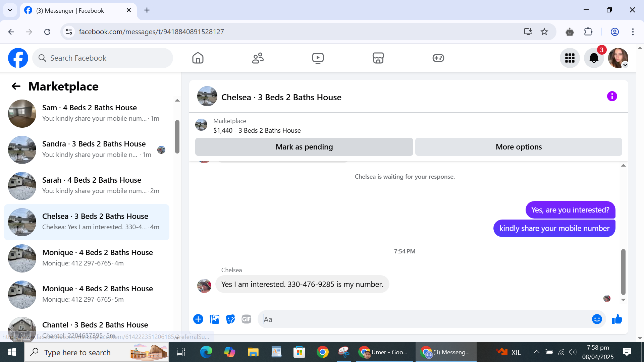Click Mark as pending button
644x362 pixels.
304,147
